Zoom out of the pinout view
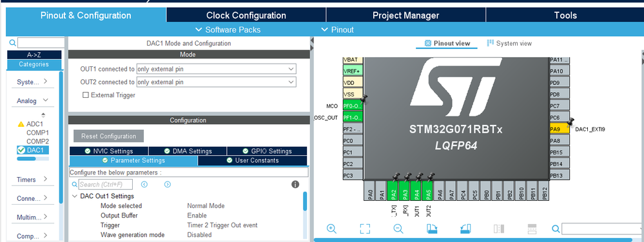The height and width of the screenshot is (242, 644). [398, 228]
